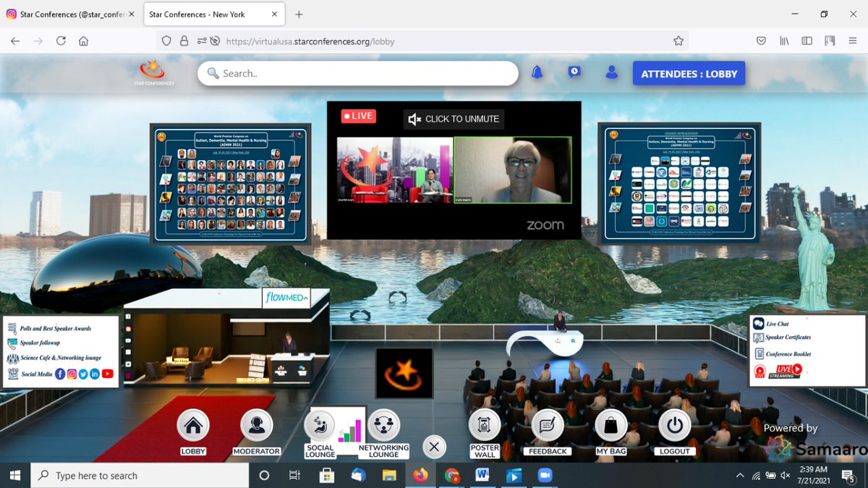
Task: Click the flowMED booth sign
Action: tap(286, 297)
